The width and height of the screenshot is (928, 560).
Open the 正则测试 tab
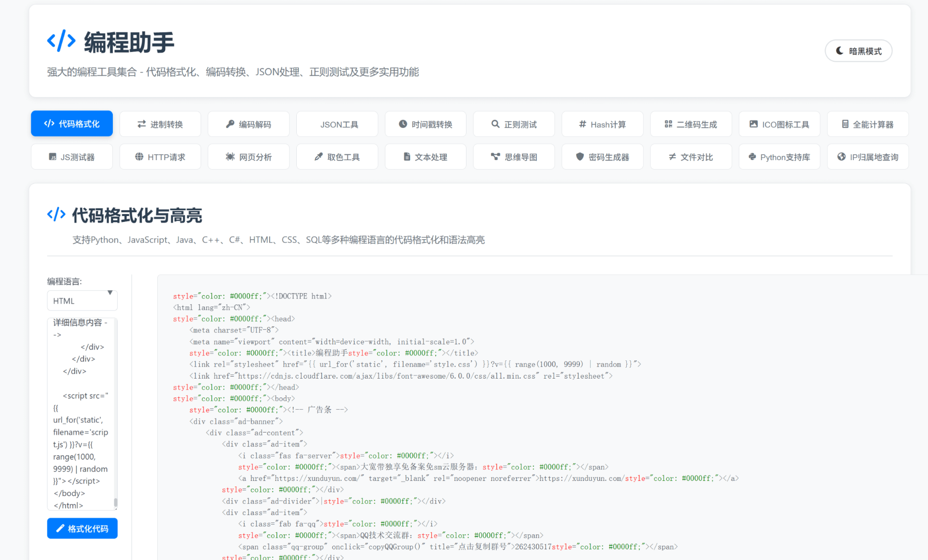514,124
